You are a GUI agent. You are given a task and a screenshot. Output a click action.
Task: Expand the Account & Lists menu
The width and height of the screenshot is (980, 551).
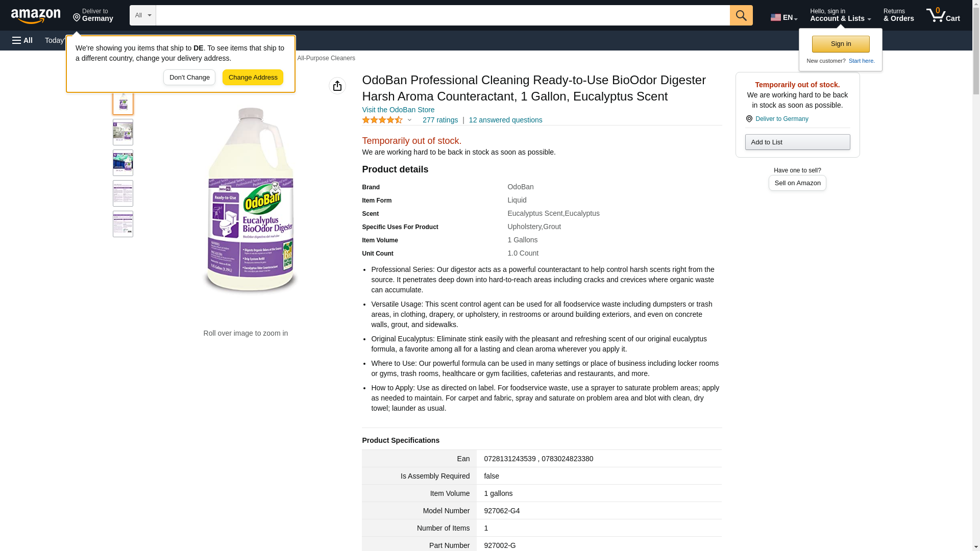[x=840, y=15]
